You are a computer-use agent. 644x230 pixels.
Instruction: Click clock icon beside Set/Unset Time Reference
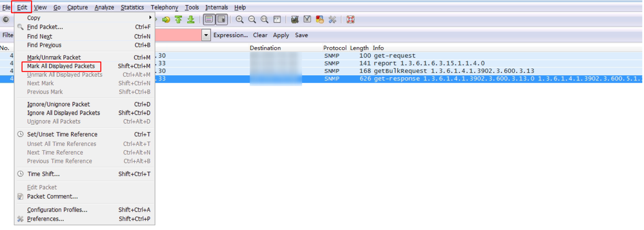(21, 134)
